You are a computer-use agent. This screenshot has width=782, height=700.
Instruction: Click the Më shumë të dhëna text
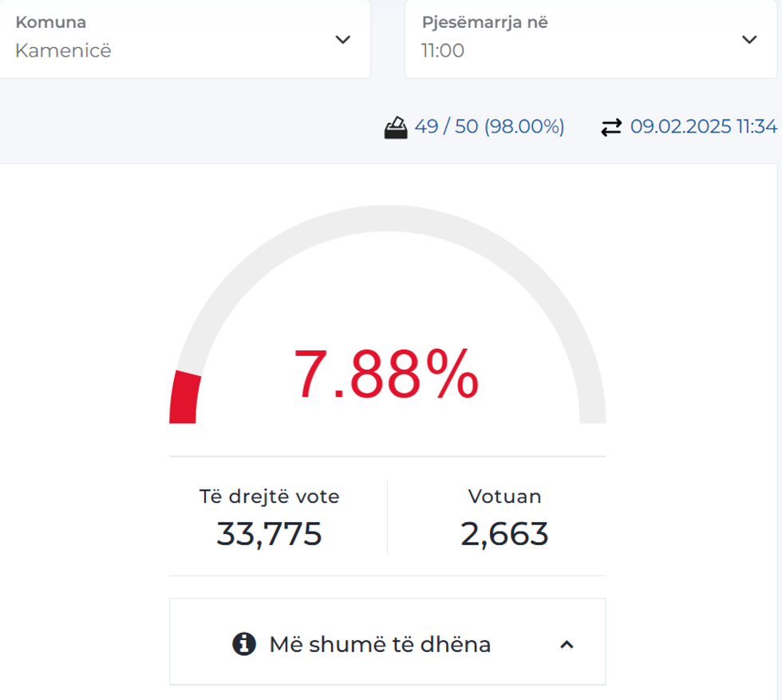(x=380, y=644)
